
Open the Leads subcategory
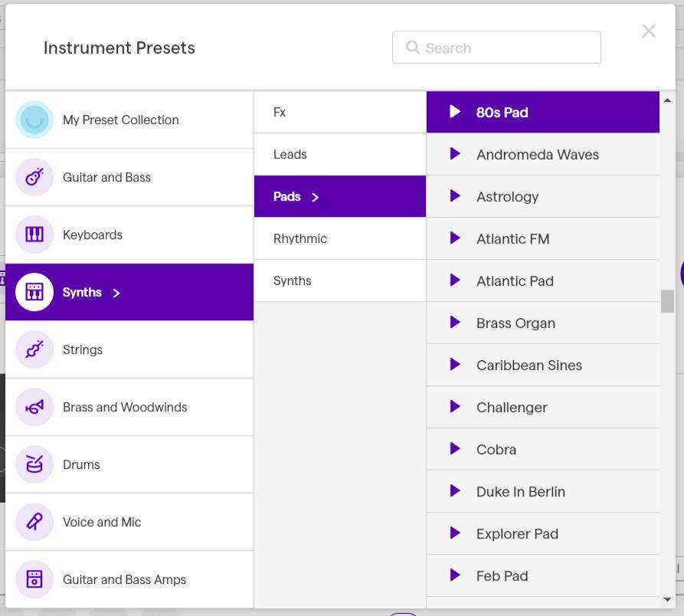tap(290, 154)
